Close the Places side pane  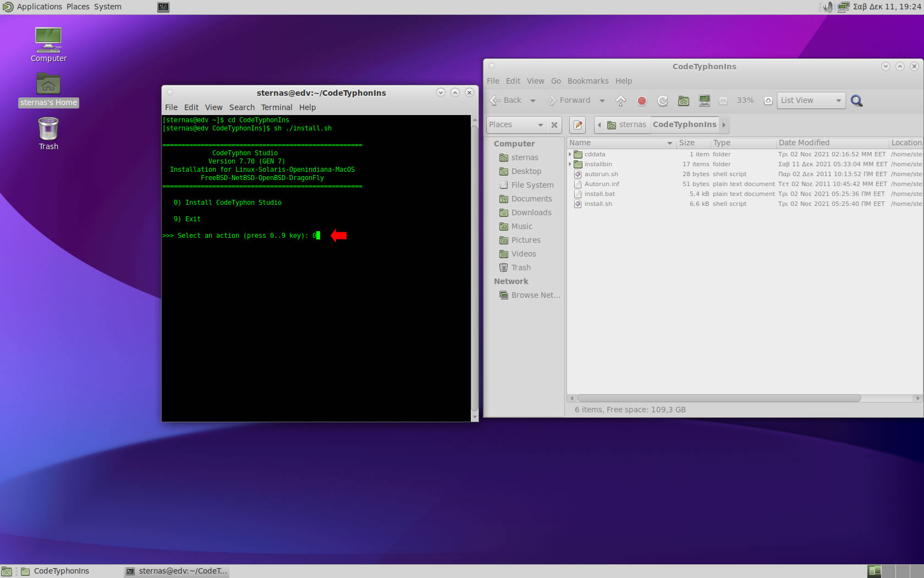click(554, 125)
